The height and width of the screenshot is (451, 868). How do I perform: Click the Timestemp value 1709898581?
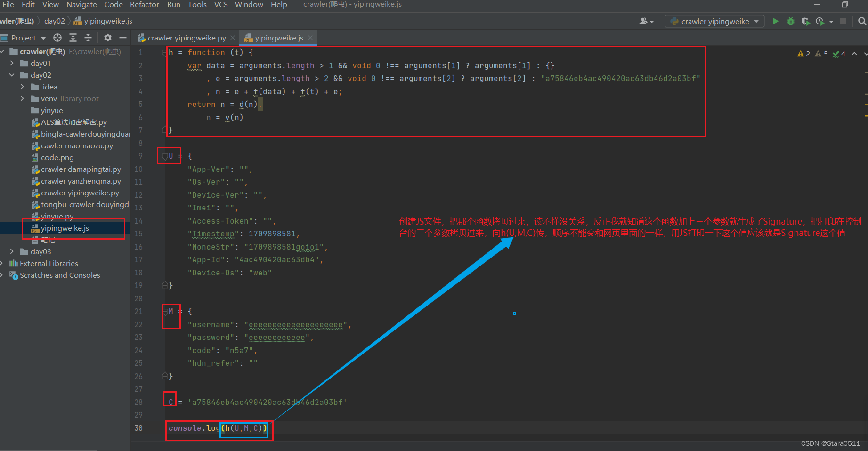pos(272,234)
